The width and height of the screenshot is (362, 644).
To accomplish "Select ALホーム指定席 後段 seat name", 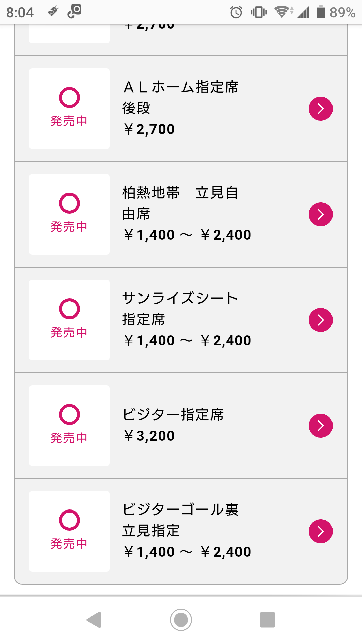I will [x=180, y=97].
